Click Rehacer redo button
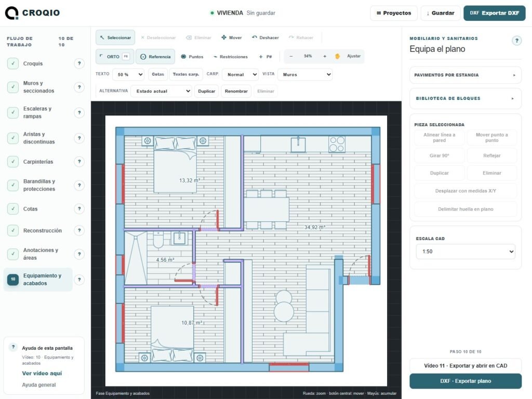This screenshot has height=399, width=532. (301, 37)
